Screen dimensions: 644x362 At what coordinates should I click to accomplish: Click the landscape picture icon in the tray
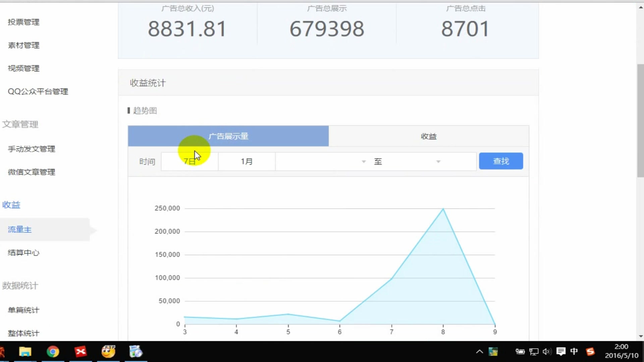tap(493, 352)
